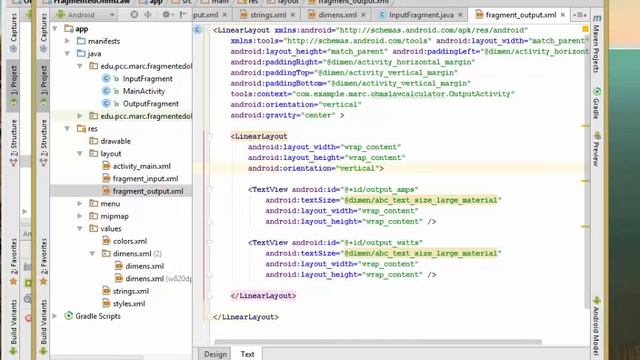640x360 pixels.
Task: Open the Maven Projects tool window
Action: 596,44
